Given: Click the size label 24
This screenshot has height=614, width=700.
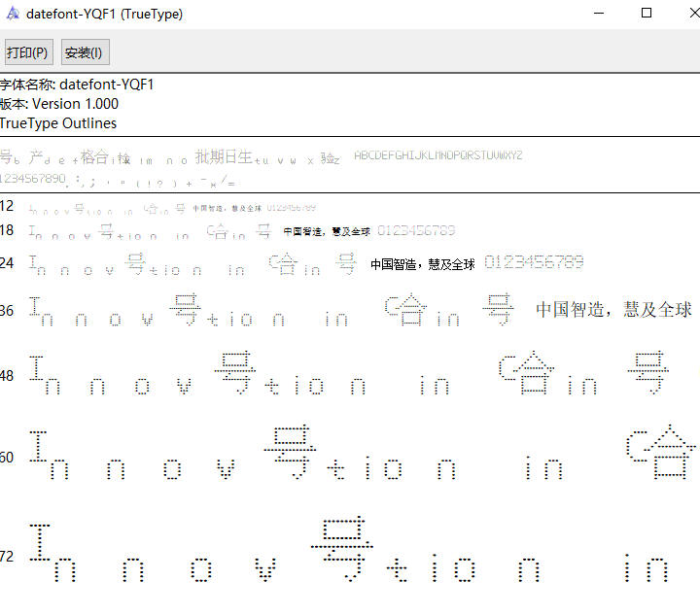Looking at the screenshot, I should (7, 263).
